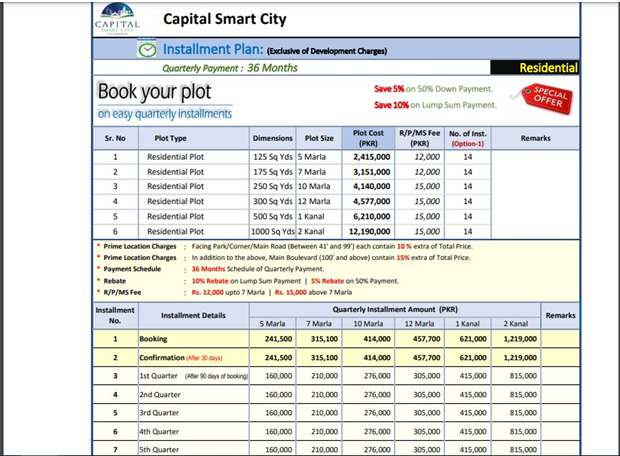Click the 'Installment Details' header
Image resolution: width=620 pixels, height=456 pixels.
tap(193, 316)
